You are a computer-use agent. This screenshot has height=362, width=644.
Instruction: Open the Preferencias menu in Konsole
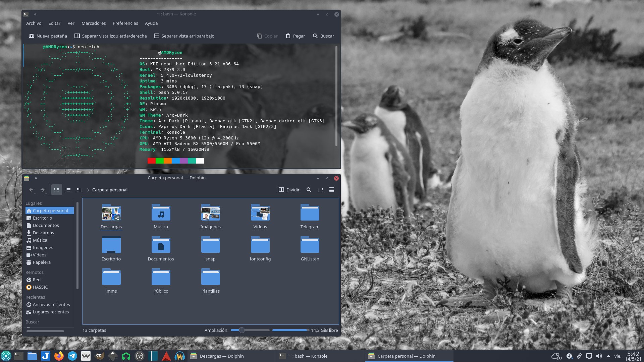click(x=125, y=23)
